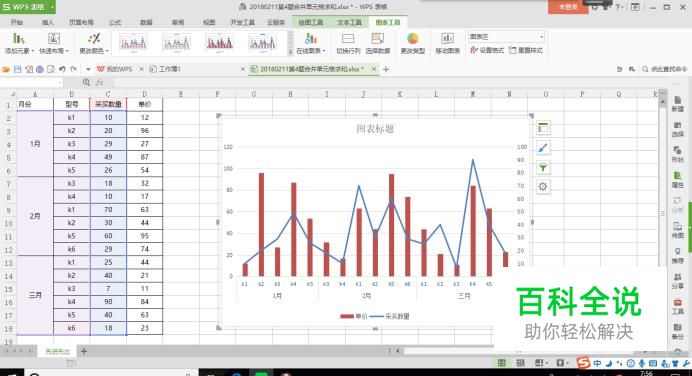
Task: Open the Data (数据) ribbon tab
Action: (x=146, y=23)
